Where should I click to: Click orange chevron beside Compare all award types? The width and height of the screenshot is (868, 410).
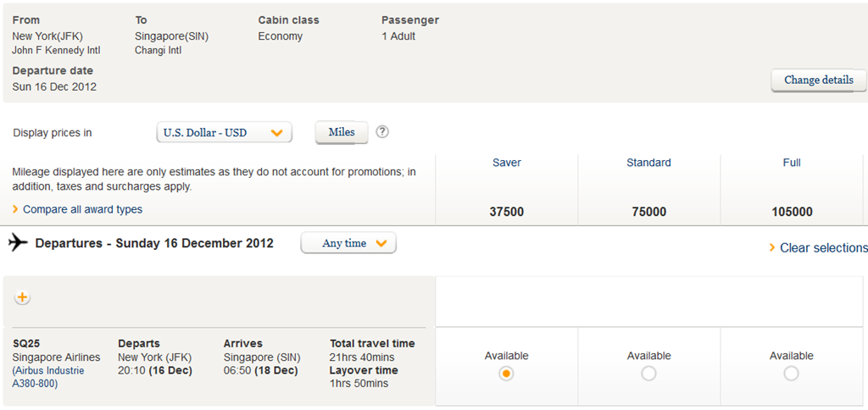(x=15, y=209)
